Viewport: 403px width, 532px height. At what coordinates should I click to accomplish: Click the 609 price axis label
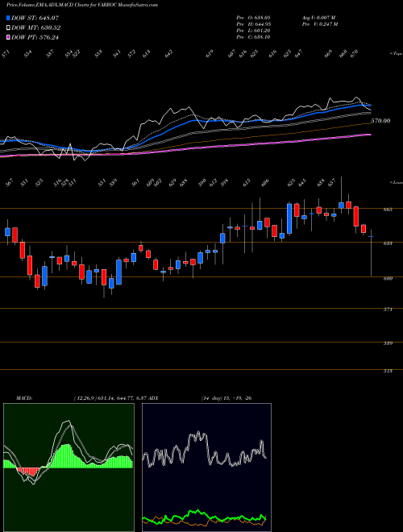point(388,279)
